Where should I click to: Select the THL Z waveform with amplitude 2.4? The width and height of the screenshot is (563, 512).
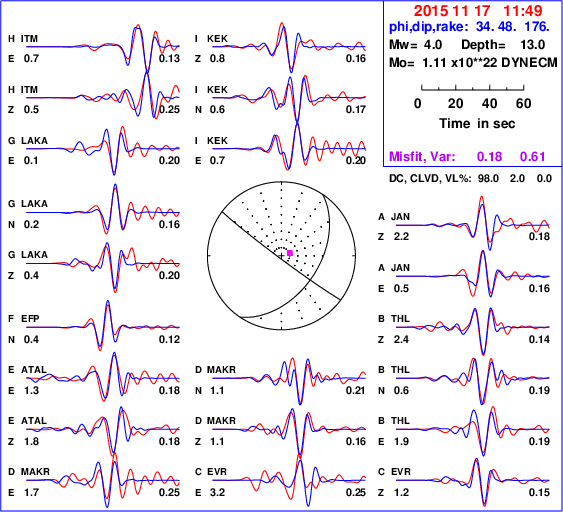[473, 327]
